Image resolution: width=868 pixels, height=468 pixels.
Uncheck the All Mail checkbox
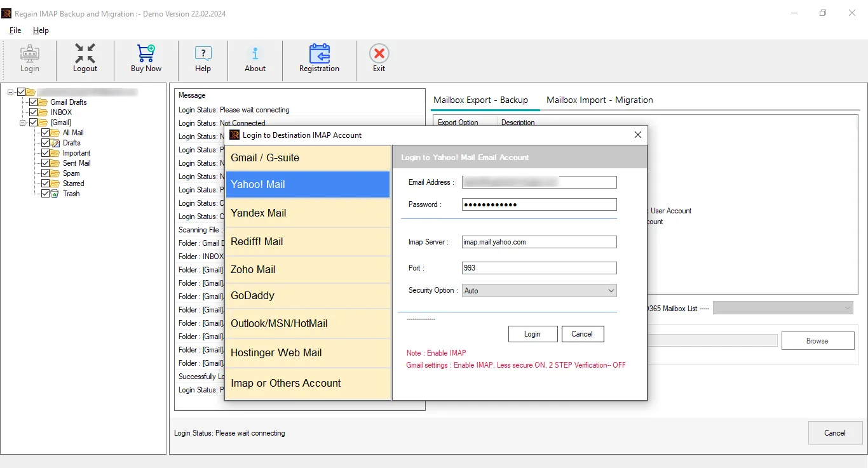pyautogui.click(x=45, y=133)
